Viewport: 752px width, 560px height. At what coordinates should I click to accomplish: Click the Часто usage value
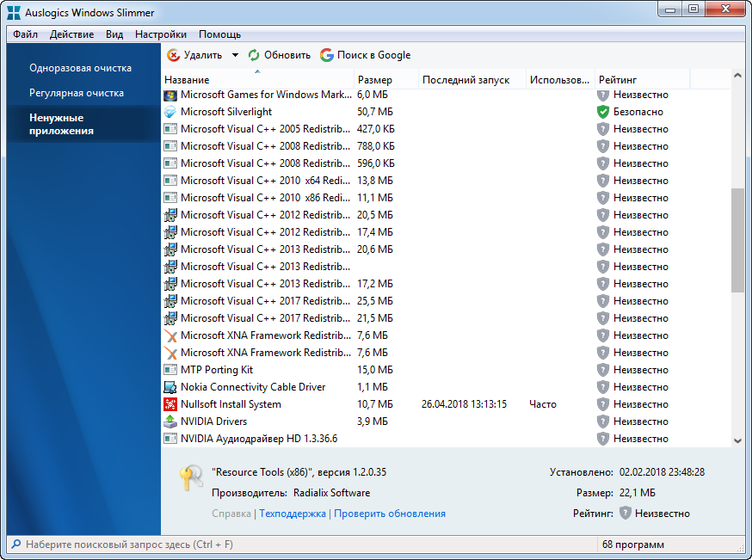click(x=542, y=404)
